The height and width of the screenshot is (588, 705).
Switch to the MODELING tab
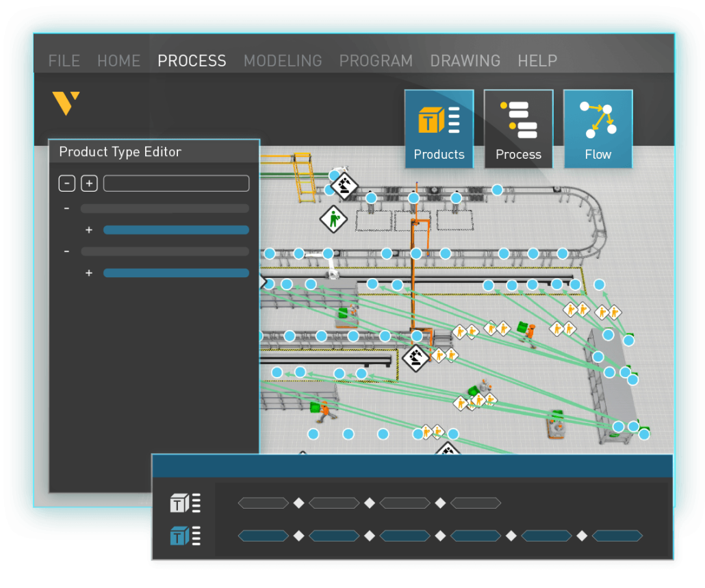click(x=283, y=61)
